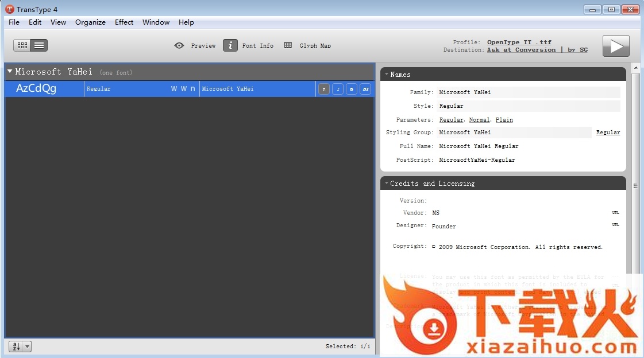Click the AzCdQg font sample thumbnail
The width and height of the screenshot is (644, 358).
(36, 88)
